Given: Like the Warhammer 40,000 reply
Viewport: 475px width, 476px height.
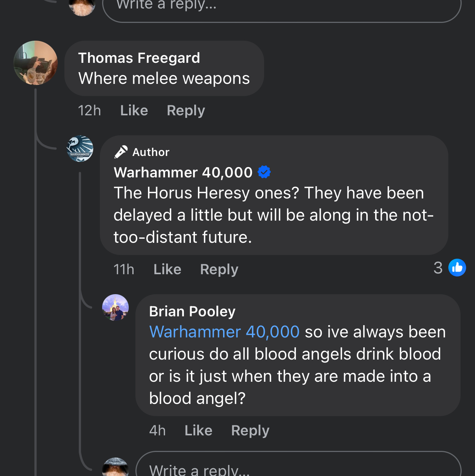Looking at the screenshot, I should pos(167,269).
